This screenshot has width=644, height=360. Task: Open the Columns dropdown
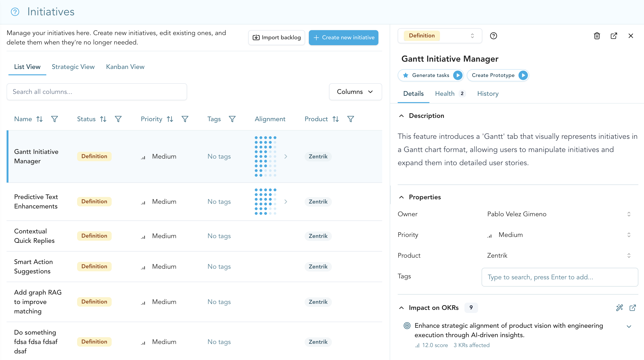(x=355, y=92)
